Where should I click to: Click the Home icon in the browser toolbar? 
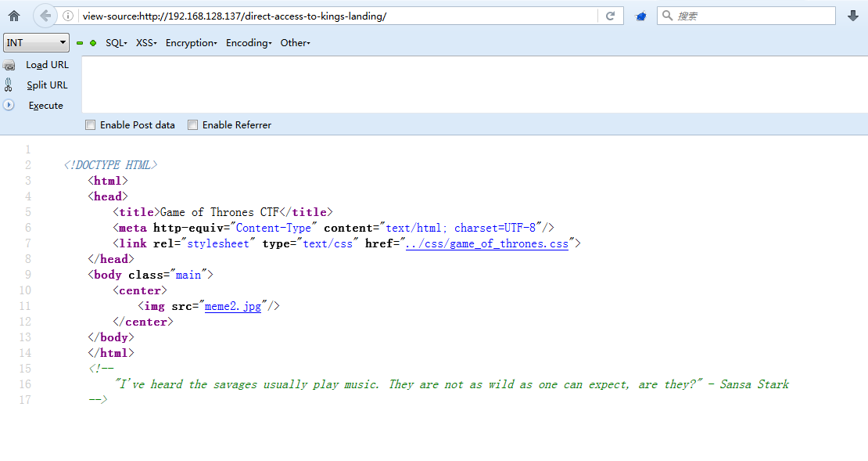[x=14, y=16]
